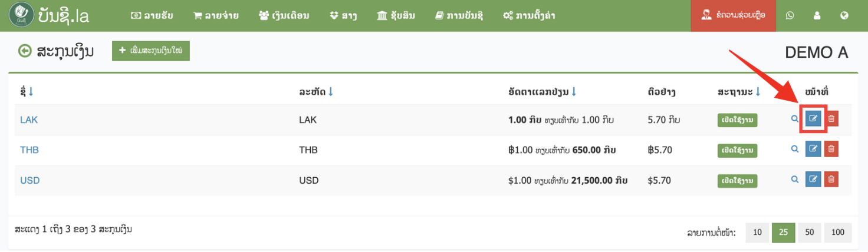The width and height of the screenshot is (868, 252).
Task: Open the user profile icon
Action: coord(817,16)
